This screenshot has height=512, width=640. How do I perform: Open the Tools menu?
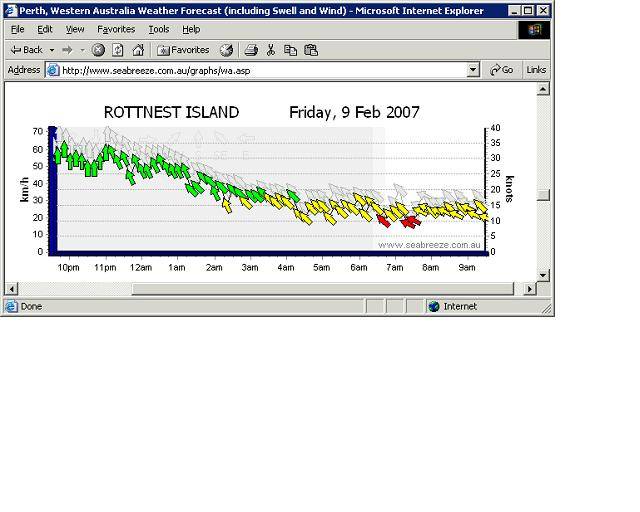(159, 30)
